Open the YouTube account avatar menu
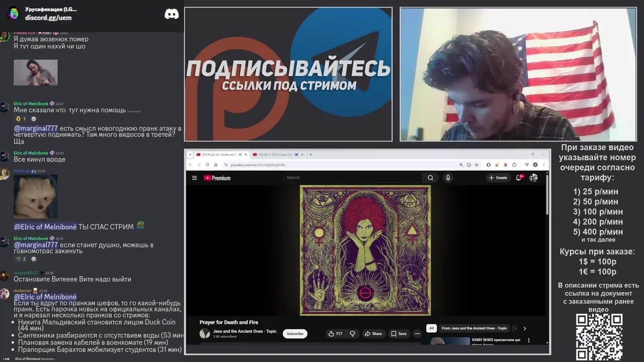The height and width of the screenshot is (362, 644). pyautogui.click(x=533, y=177)
